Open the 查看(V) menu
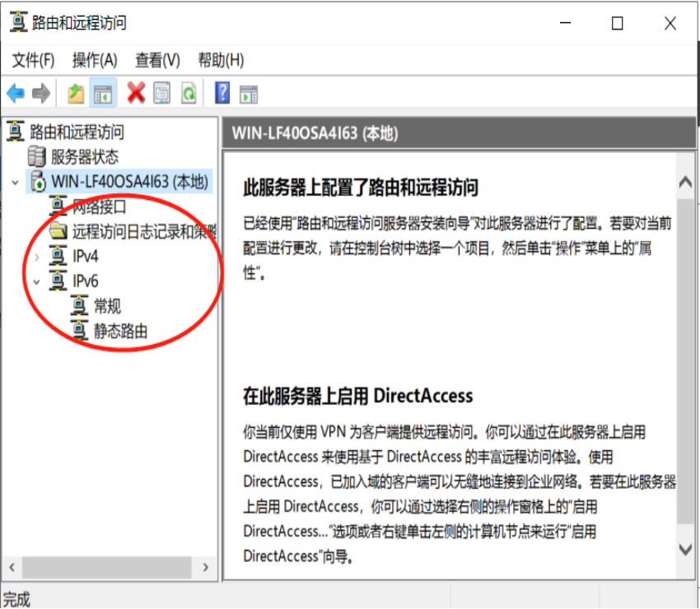This screenshot has width=700, height=609. (x=157, y=60)
